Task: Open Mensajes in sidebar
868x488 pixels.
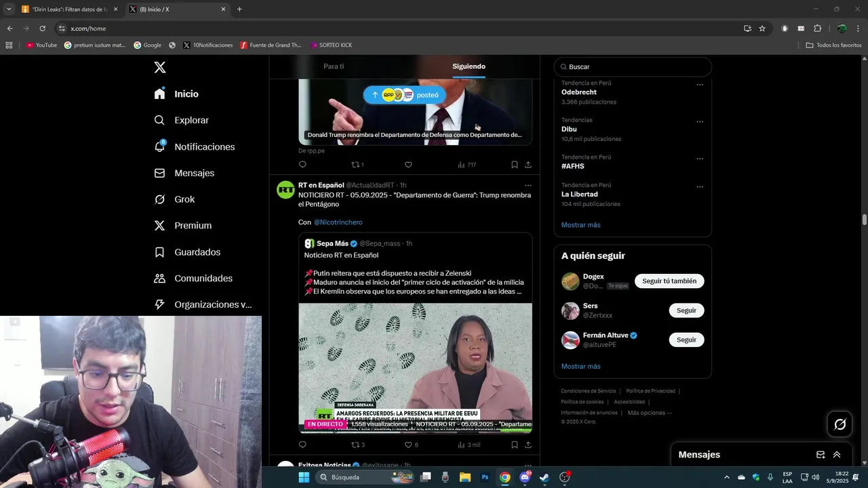Action: pyautogui.click(x=184, y=173)
